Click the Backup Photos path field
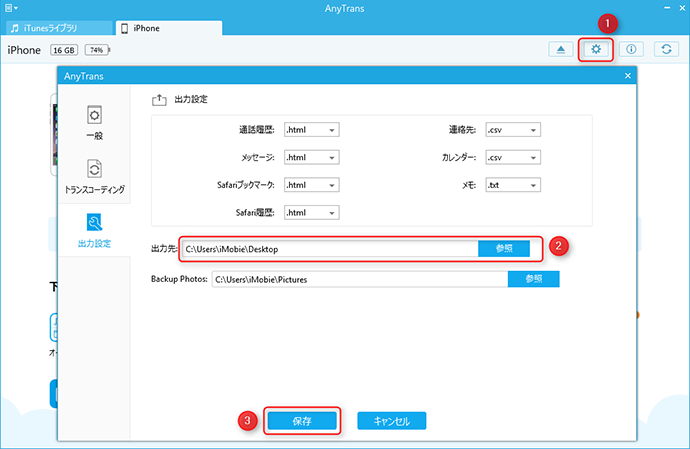Screen dimensions: 690x449 360,279
